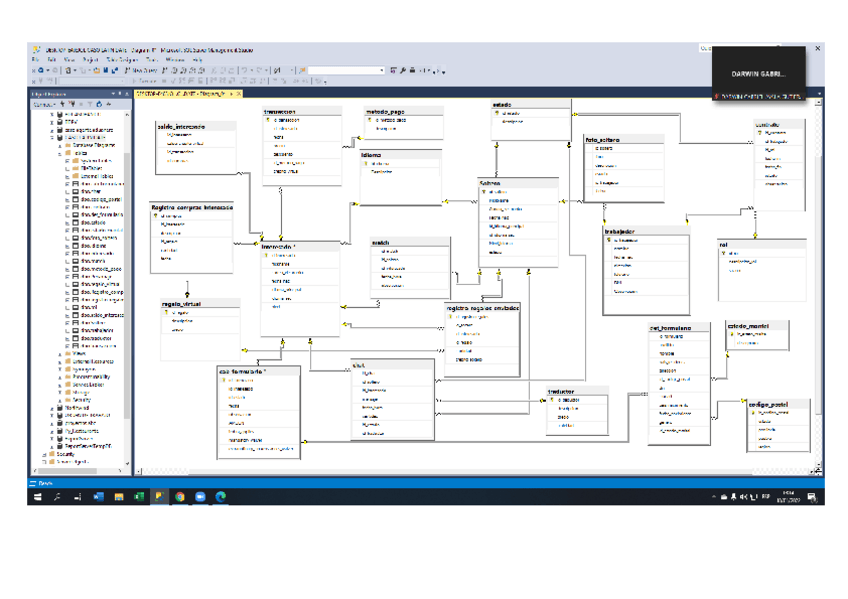Screen dimensions: 848x599
Task: Click the Windows Start button
Action: point(37,496)
